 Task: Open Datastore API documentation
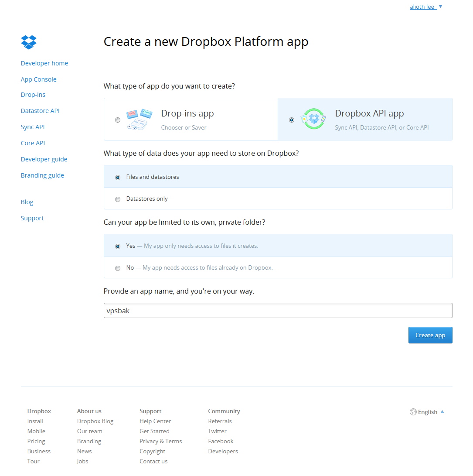(40, 111)
